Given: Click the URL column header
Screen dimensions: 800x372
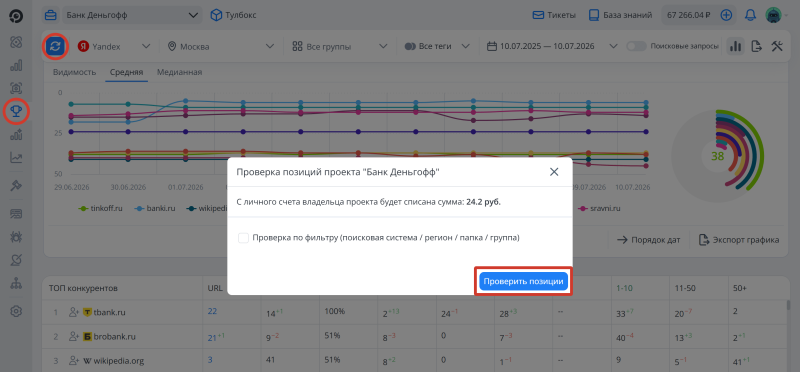Looking at the screenshot, I should tap(215, 288).
